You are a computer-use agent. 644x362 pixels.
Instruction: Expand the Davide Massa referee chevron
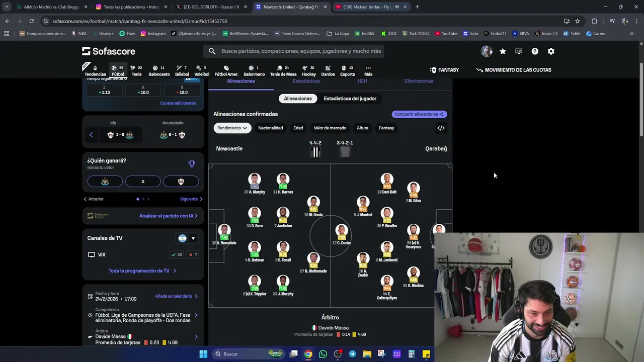pyautogui.click(x=196, y=337)
